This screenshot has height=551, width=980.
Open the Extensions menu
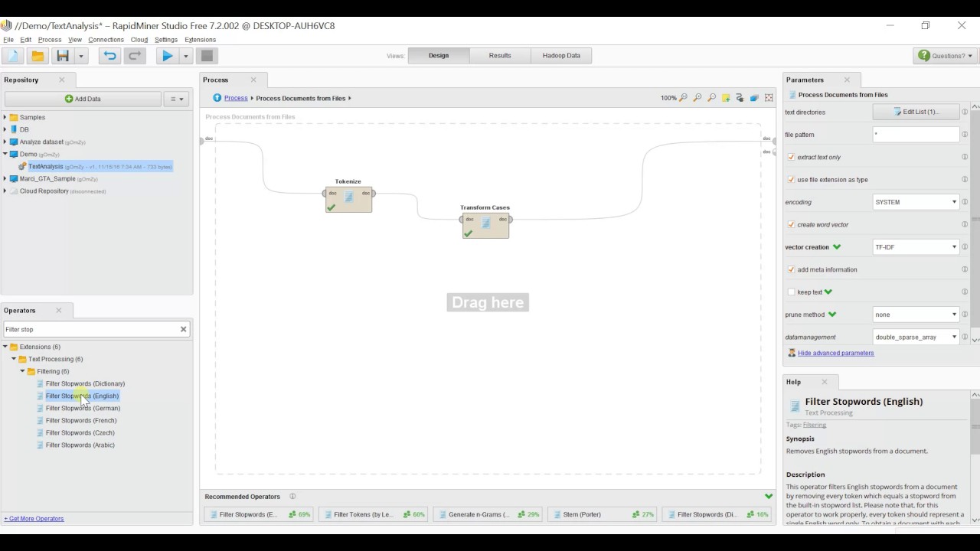pyautogui.click(x=201, y=40)
